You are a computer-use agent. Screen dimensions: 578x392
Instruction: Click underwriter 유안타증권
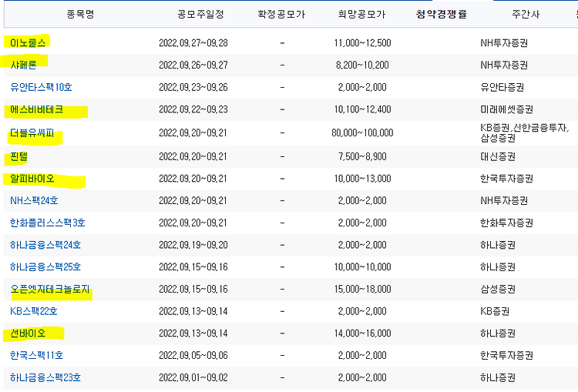(x=502, y=87)
